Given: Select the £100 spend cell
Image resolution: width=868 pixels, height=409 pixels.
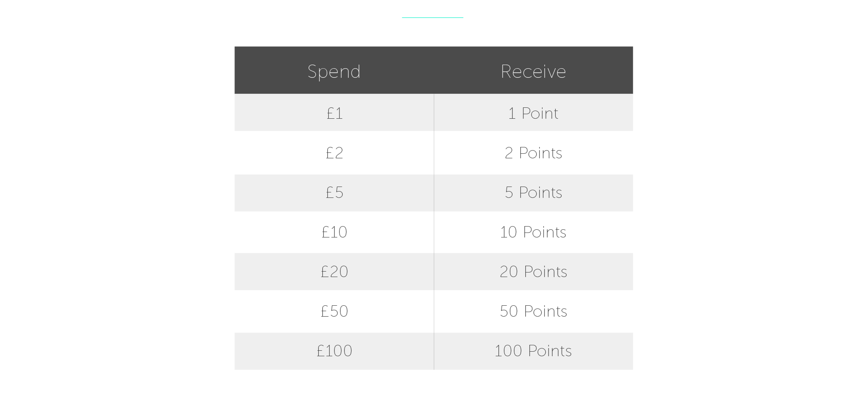Looking at the screenshot, I should tap(334, 351).
